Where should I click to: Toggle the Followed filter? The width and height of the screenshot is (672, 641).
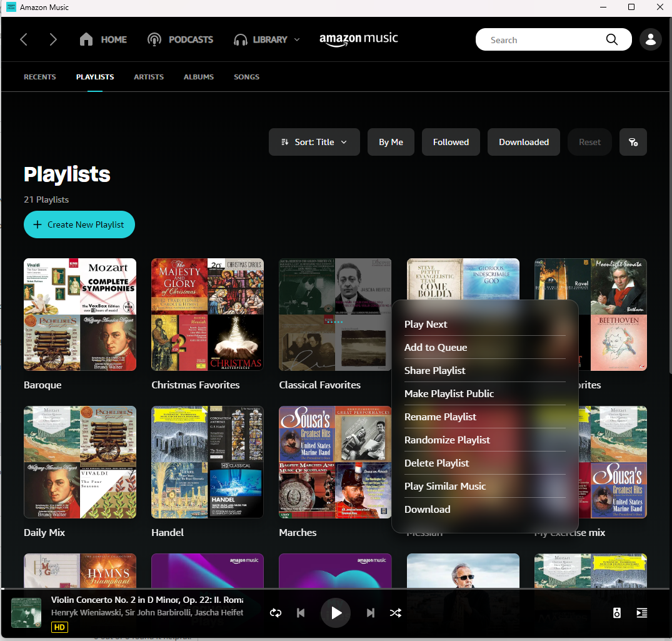click(x=451, y=142)
